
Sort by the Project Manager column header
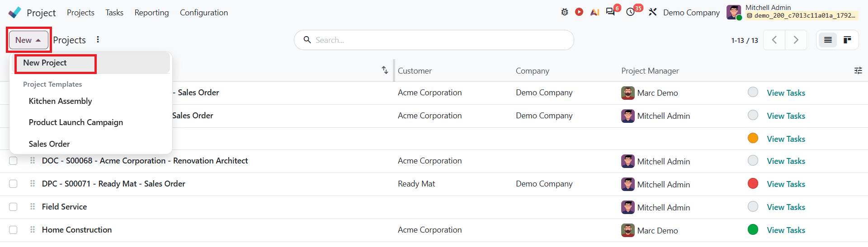click(650, 71)
